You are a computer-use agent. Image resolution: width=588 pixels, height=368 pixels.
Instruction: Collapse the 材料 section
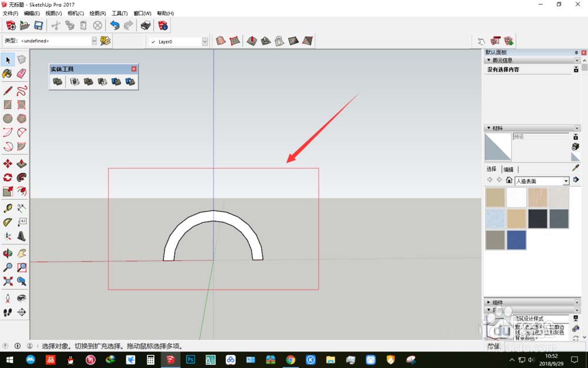[489, 128]
